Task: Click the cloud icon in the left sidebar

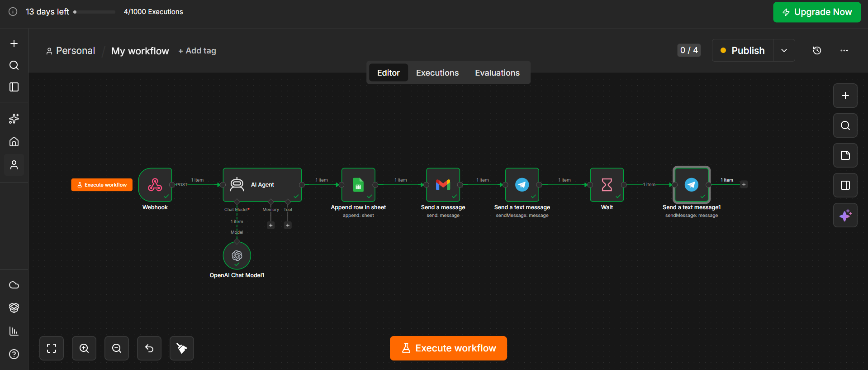Action: (14, 285)
